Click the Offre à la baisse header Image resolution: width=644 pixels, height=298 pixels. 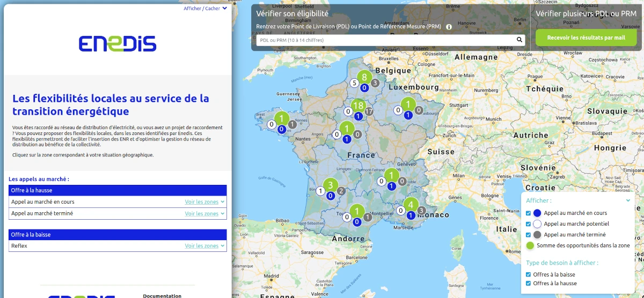[x=118, y=235]
